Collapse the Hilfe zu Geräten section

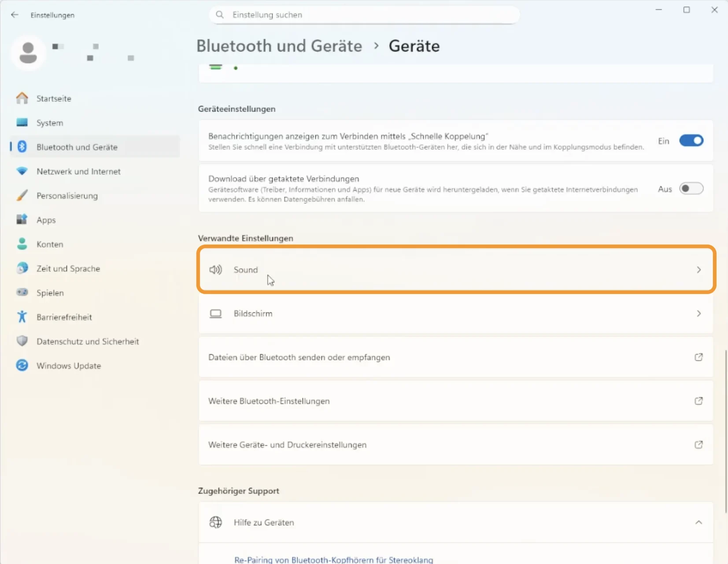[x=698, y=522]
